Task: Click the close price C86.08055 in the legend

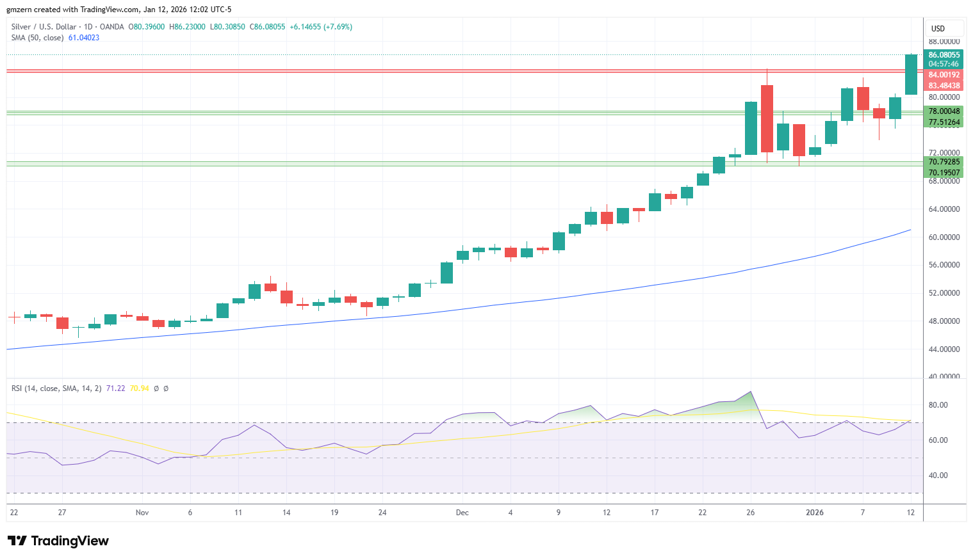Action: [x=268, y=27]
